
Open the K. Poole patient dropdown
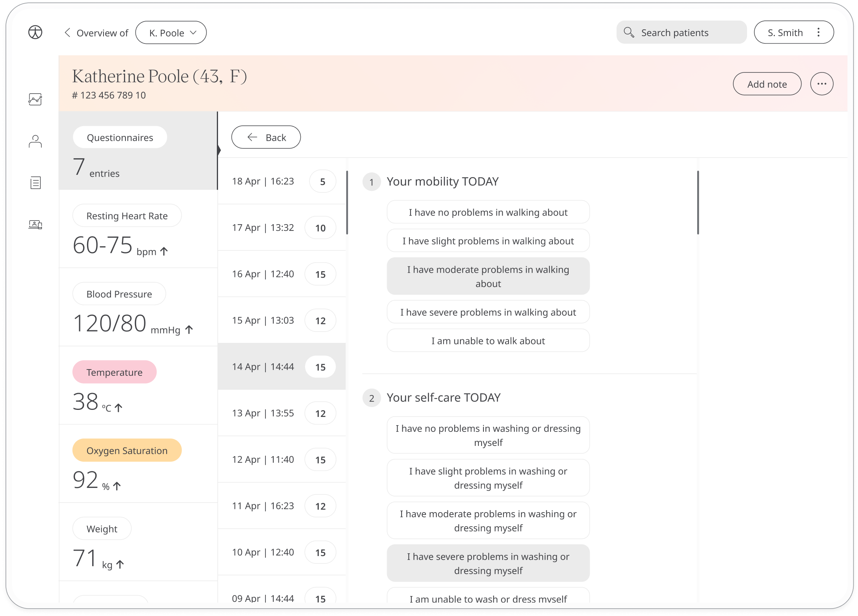point(171,33)
